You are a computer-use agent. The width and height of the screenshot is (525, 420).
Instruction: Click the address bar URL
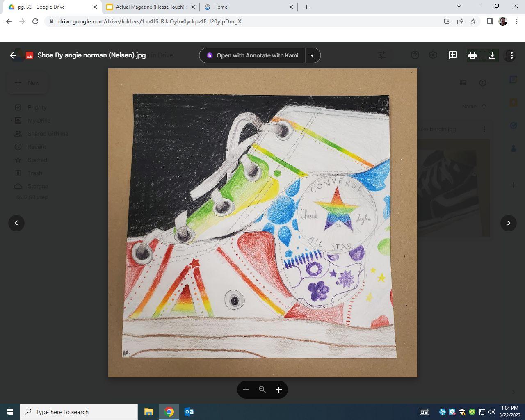pyautogui.click(x=150, y=21)
